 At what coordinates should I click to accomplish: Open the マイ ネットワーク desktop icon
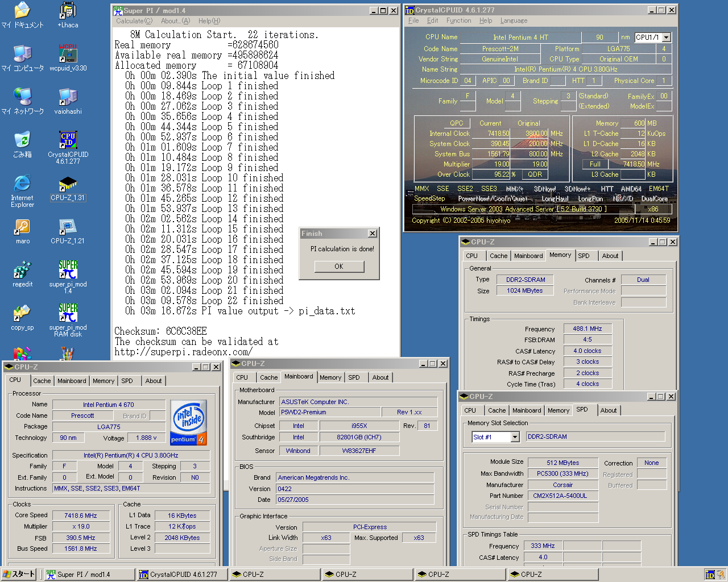click(x=22, y=101)
